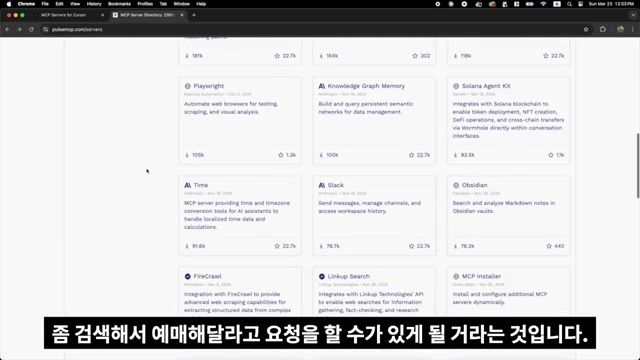Screen dimensions: 640x360
Task: Open the Linkup Search card title
Action: (x=349, y=276)
